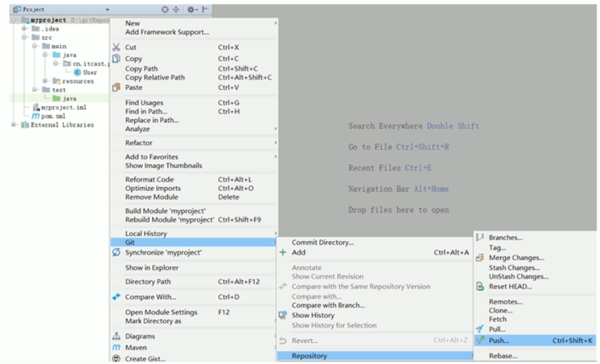The height and width of the screenshot is (364, 600).
Task: Click Branches... in Repository submenu
Action: (505, 238)
